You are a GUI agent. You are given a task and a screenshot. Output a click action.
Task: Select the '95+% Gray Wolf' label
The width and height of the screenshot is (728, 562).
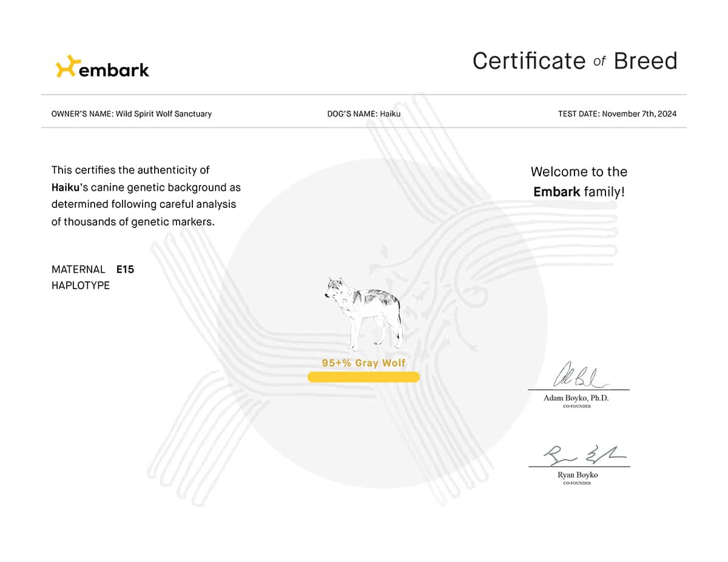(x=363, y=363)
